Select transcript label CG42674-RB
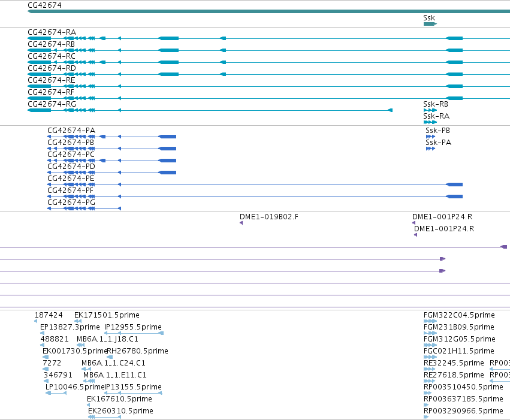This screenshot has width=510, height=420. click(x=51, y=44)
